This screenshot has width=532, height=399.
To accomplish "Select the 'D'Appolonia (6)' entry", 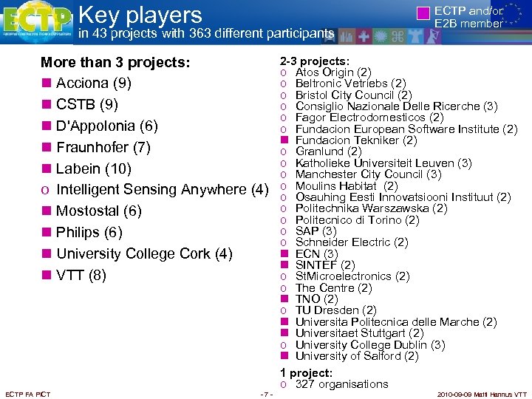I will 107,126.
